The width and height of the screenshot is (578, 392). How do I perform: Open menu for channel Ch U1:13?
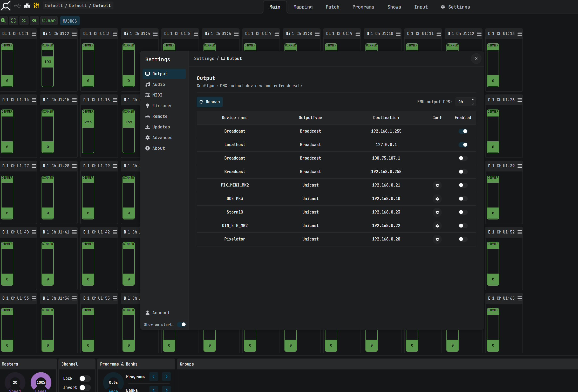pyautogui.click(x=520, y=34)
